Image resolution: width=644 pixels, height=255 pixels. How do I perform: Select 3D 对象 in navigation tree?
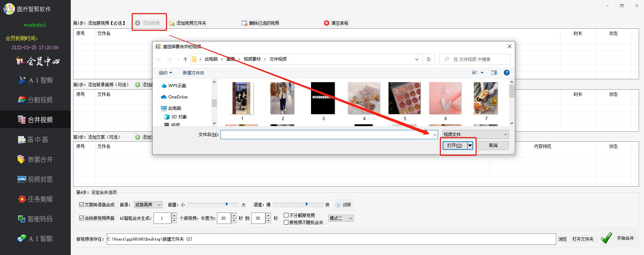pyautogui.click(x=175, y=117)
